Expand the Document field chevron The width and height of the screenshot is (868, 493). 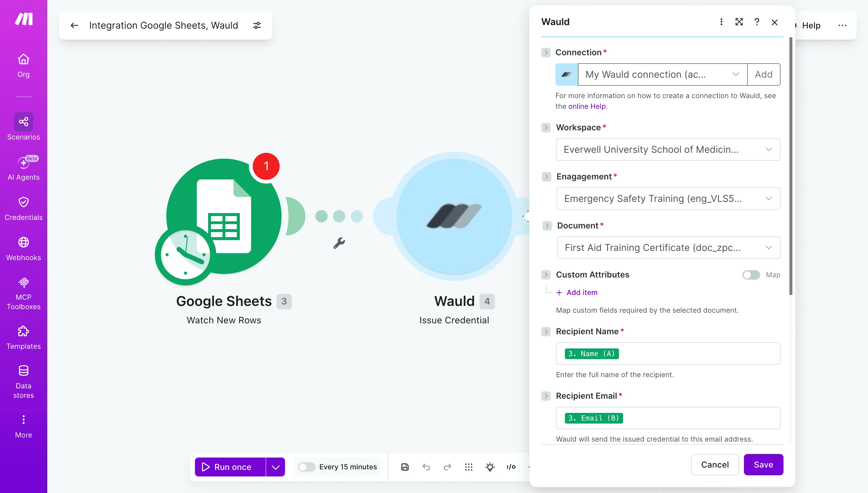click(547, 226)
